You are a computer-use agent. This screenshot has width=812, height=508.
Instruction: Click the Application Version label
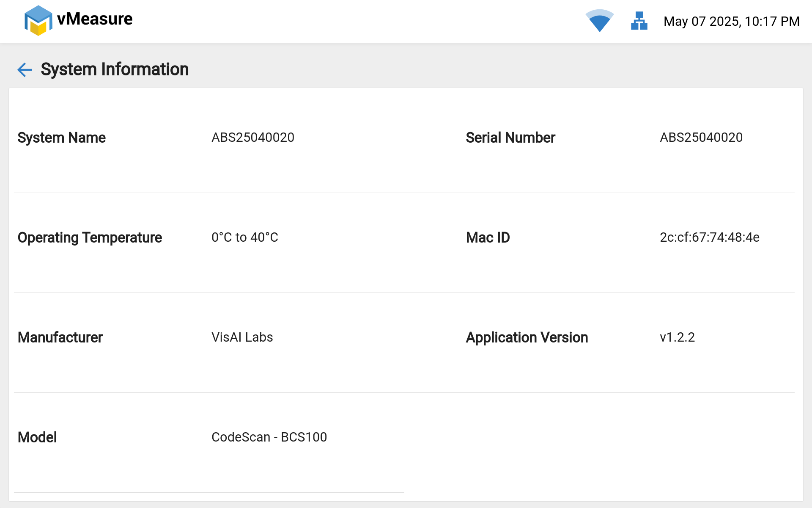pos(527,338)
